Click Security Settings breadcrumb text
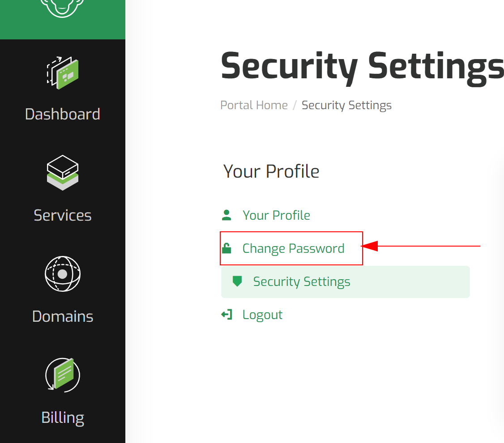The height and width of the screenshot is (443, 504). (346, 105)
